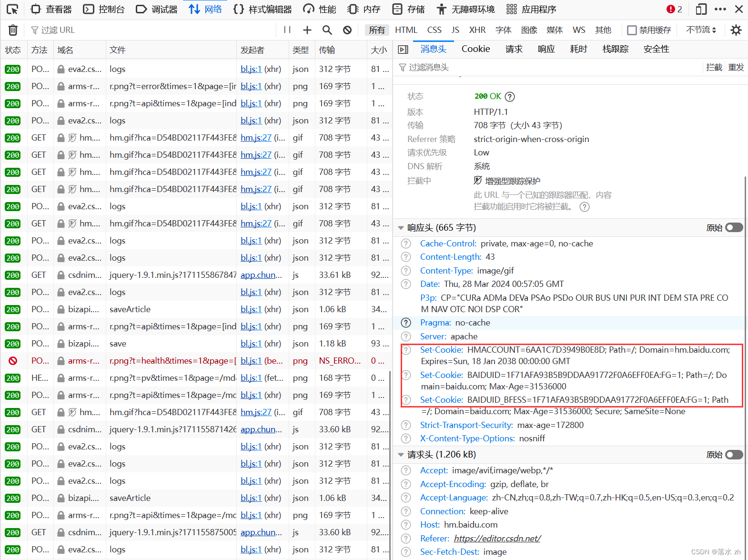Filter requests by 字体
The width and height of the screenshot is (748, 560).
pos(504,30)
